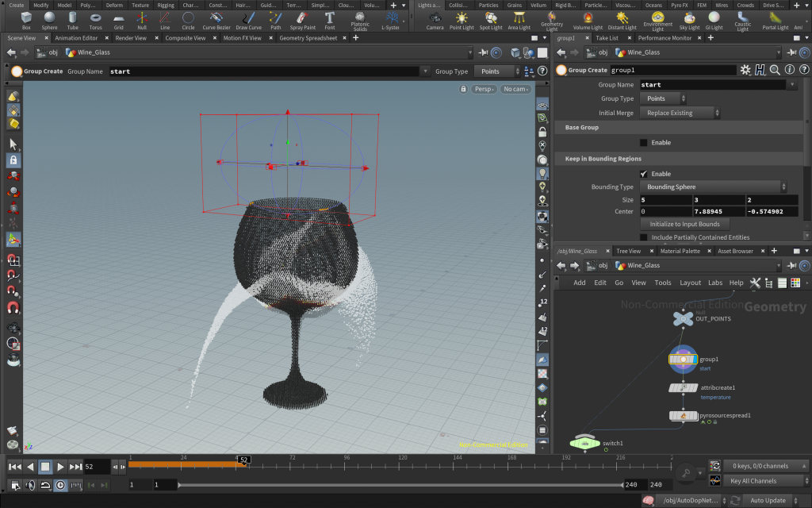Select the Font shelf tool
The height and width of the screenshot is (508, 812).
[329, 21]
